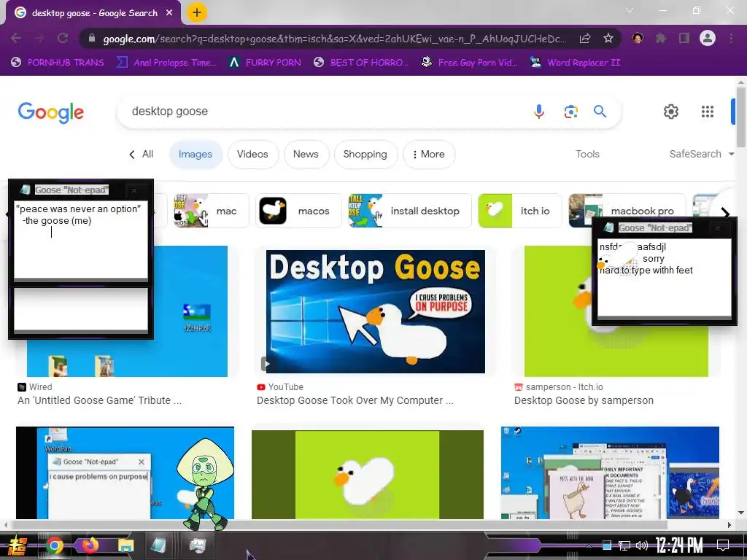The height and width of the screenshot is (560, 747).
Task: Open the Peridot Goose Not-epad thumbnail
Action: [x=125, y=472]
